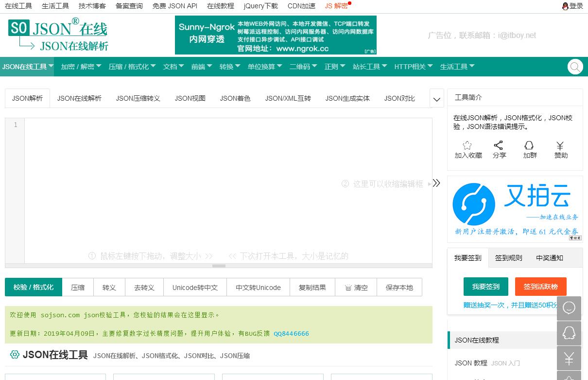Collapse the editor with double-arrow icon
This screenshot has width=588, height=380.
pyautogui.click(x=436, y=183)
